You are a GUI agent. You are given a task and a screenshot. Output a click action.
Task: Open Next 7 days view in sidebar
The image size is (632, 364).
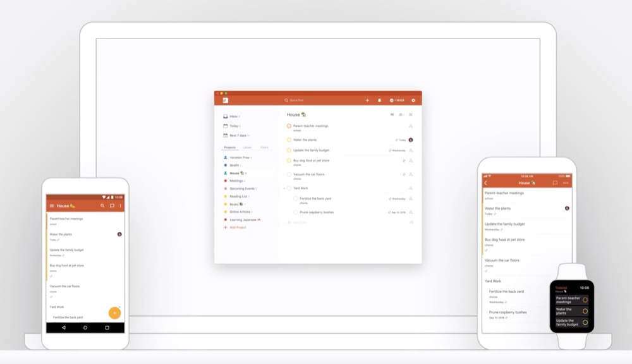[x=238, y=135]
